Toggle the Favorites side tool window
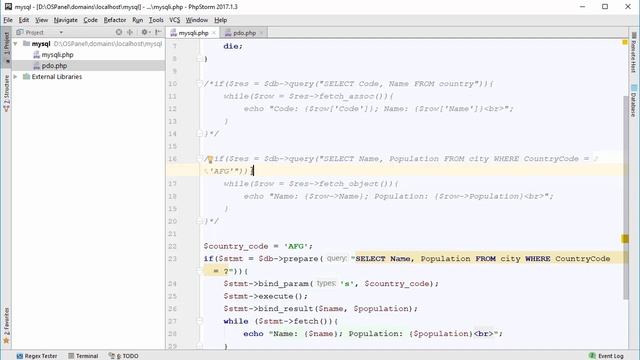 [6, 325]
